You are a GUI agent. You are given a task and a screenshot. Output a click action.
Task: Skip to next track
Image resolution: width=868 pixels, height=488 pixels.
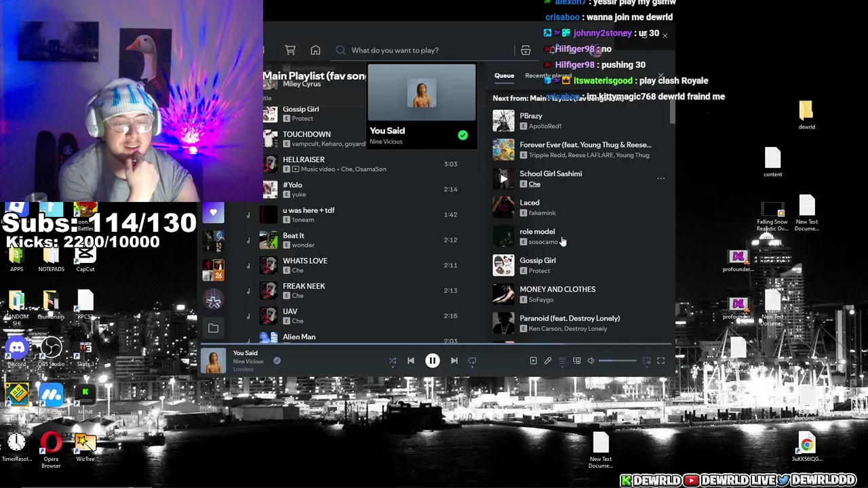(x=454, y=361)
